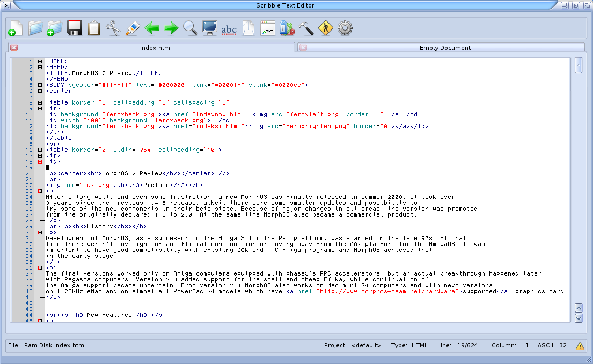Collapse the tr fold on line 9
This screenshot has width=593, height=364.
pyautogui.click(x=40, y=109)
